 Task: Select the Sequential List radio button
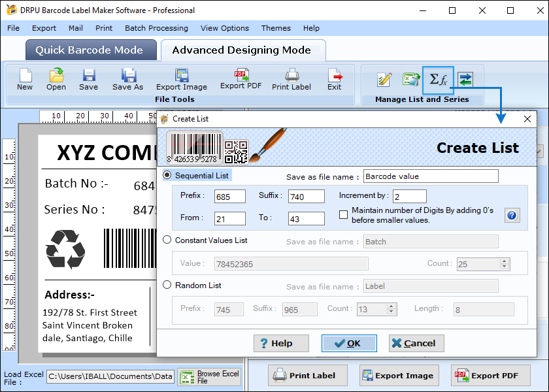coord(167,175)
